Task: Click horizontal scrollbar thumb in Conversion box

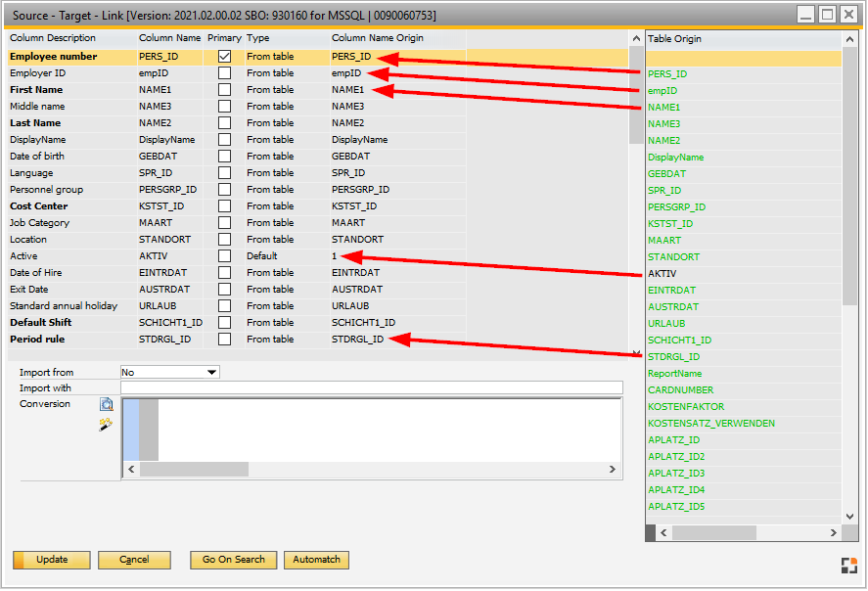Action: pyautogui.click(x=194, y=470)
